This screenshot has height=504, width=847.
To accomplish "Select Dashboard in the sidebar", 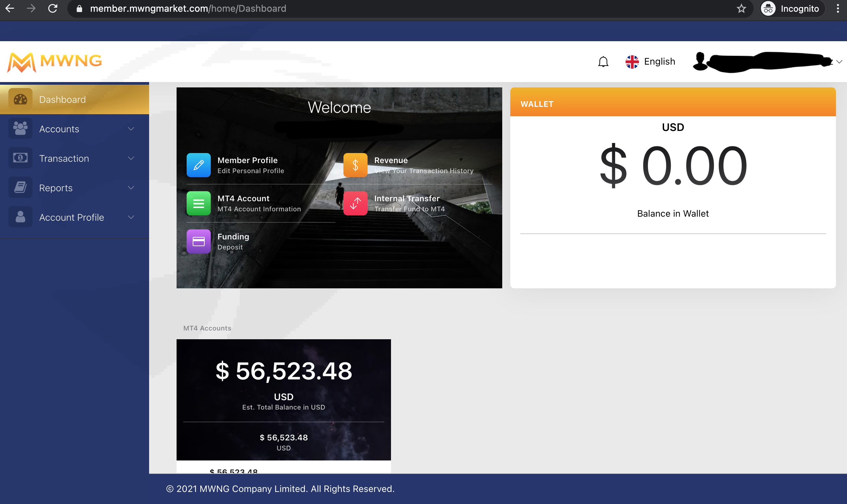I will 74,99.
